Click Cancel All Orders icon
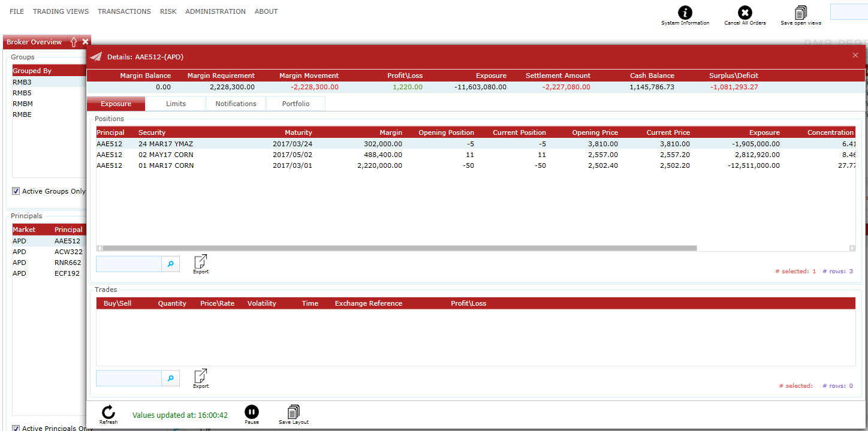Screen dimensions: 868x431 pos(745,13)
